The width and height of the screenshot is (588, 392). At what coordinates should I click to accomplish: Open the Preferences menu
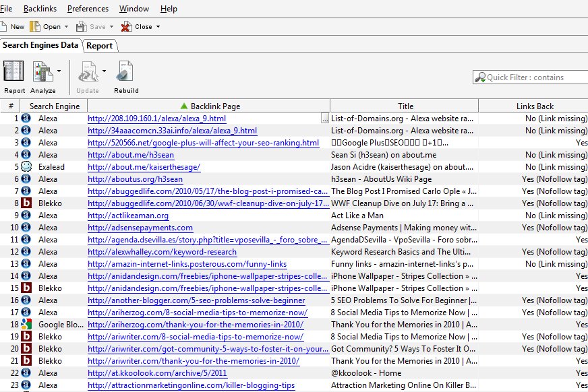(88, 9)
